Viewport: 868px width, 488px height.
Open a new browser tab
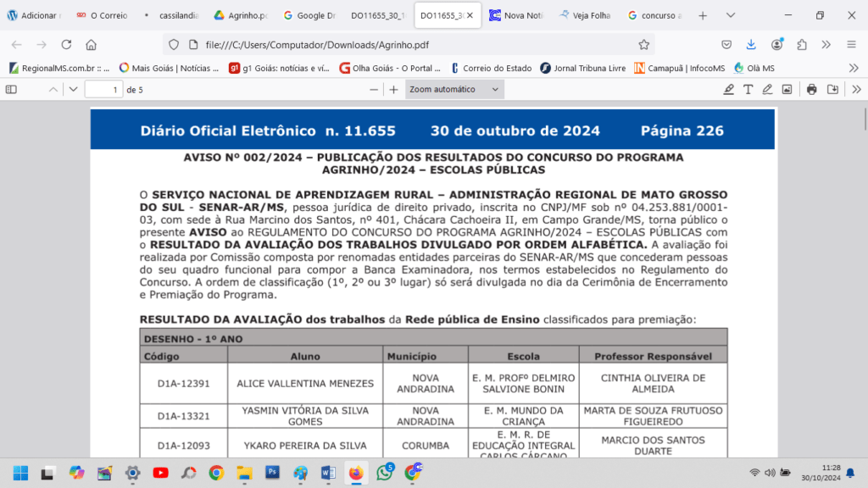point(703,15)
